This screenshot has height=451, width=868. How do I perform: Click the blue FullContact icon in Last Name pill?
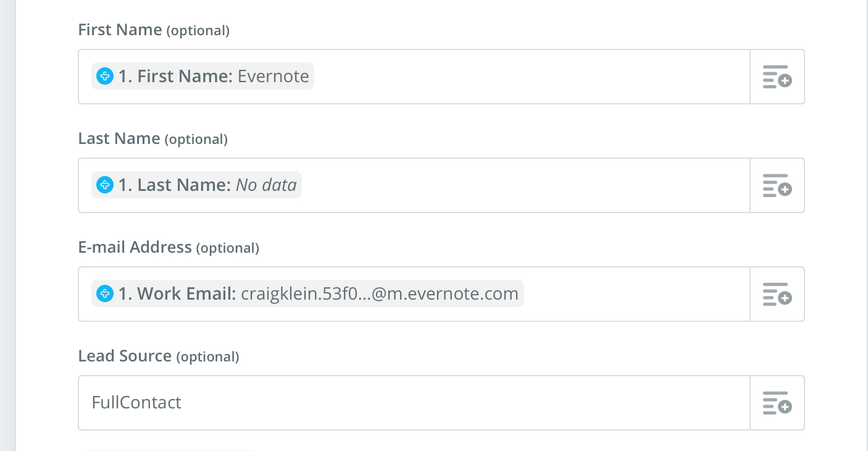tap(106, 185)
